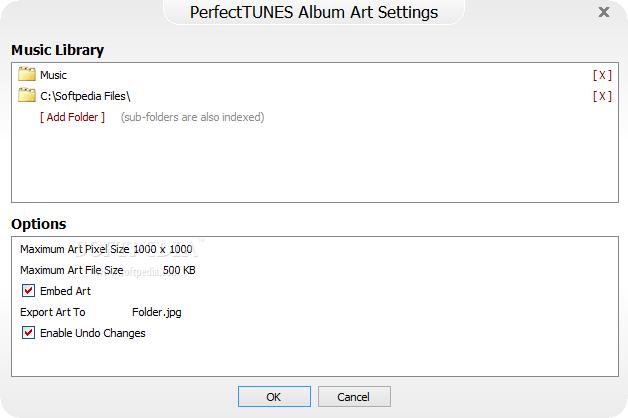Remove C:\Softpedia Files\ using its [X]
The image size is (628, 418).
(602, 96)
